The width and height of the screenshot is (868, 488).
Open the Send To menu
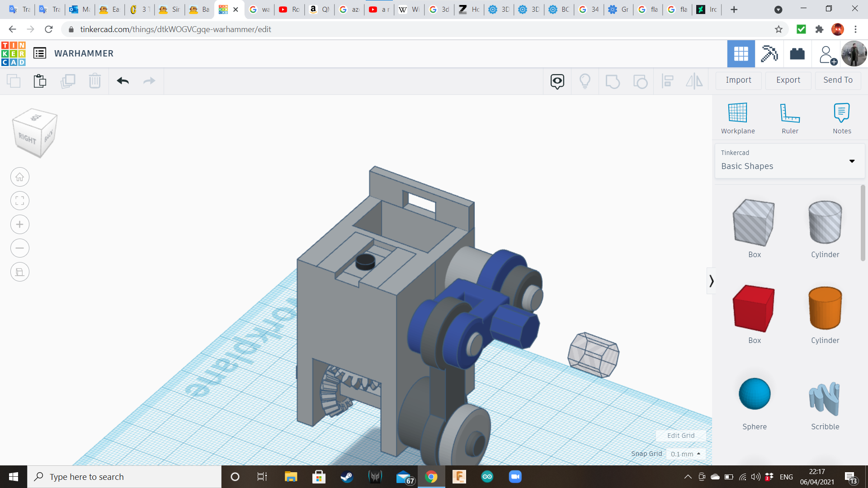(838, 80)
